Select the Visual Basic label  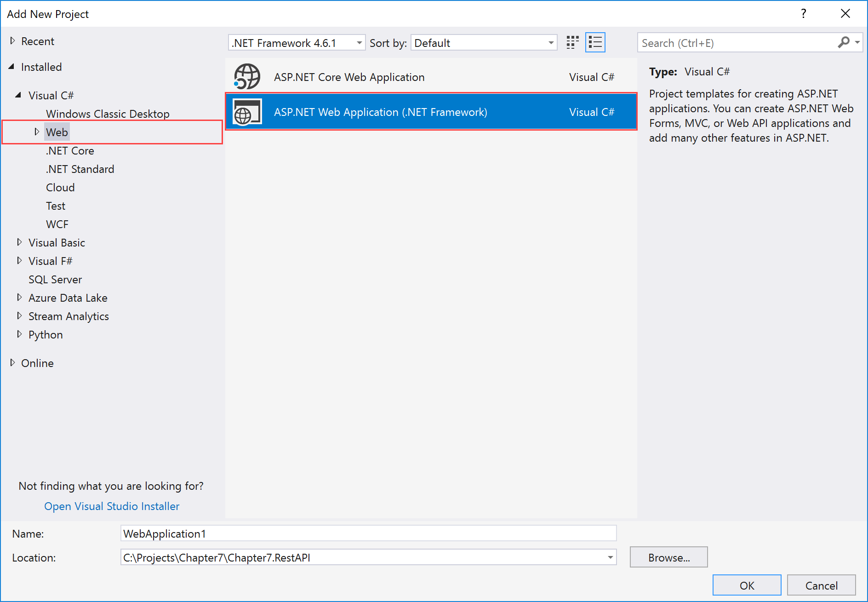tap(57, 242)
